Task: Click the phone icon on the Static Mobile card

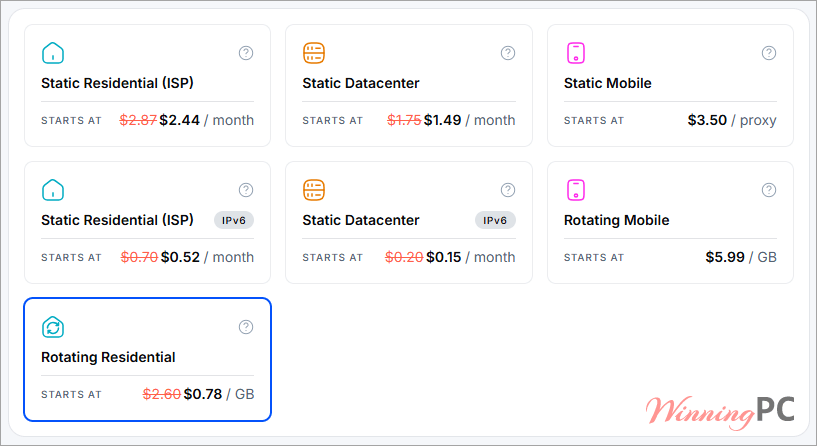Action: (x=576, y=53)
